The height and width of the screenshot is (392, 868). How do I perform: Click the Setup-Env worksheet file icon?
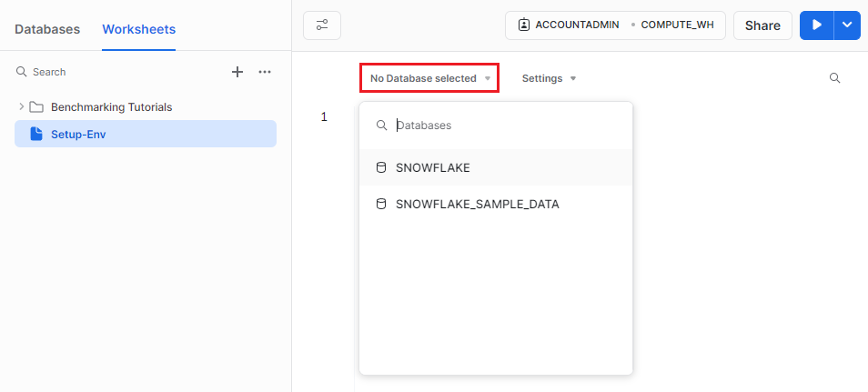tap(36, 134)
